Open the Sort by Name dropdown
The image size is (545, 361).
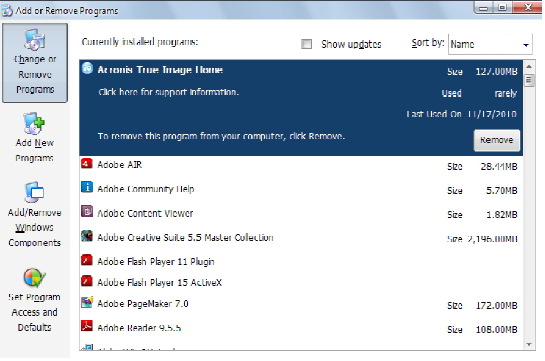[490, 44]
